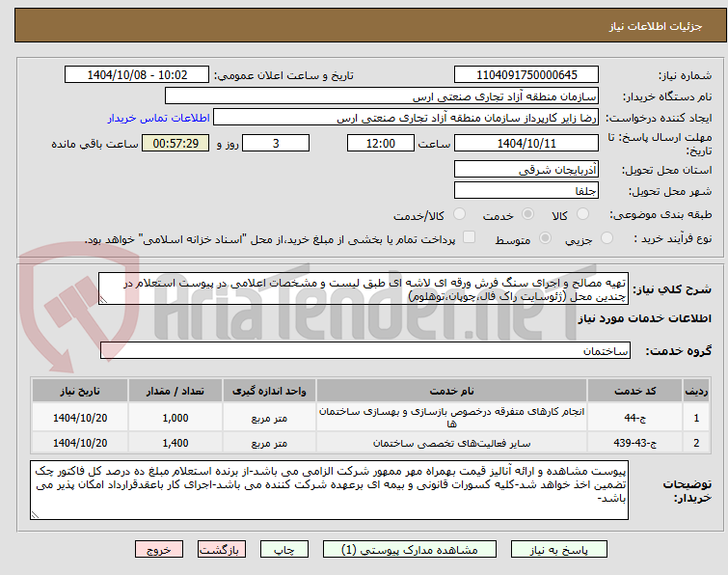The width and height of the screenshot is (728, 575).
Task: Click the city field جلفا
Action: coord(526,191)
